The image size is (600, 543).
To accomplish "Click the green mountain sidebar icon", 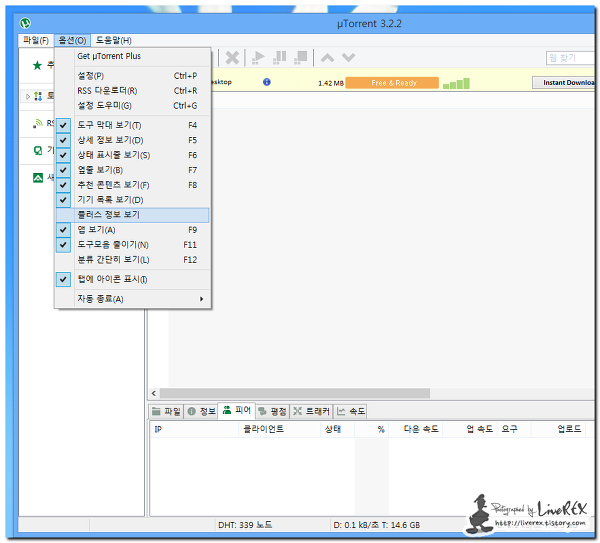I will [x=38, y=178].
